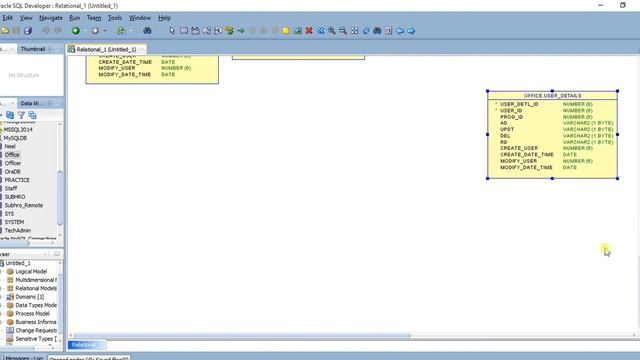640x360 pixels.
Task: Select the New View tool
Action: pyautogui.click(x=196, y=31)
